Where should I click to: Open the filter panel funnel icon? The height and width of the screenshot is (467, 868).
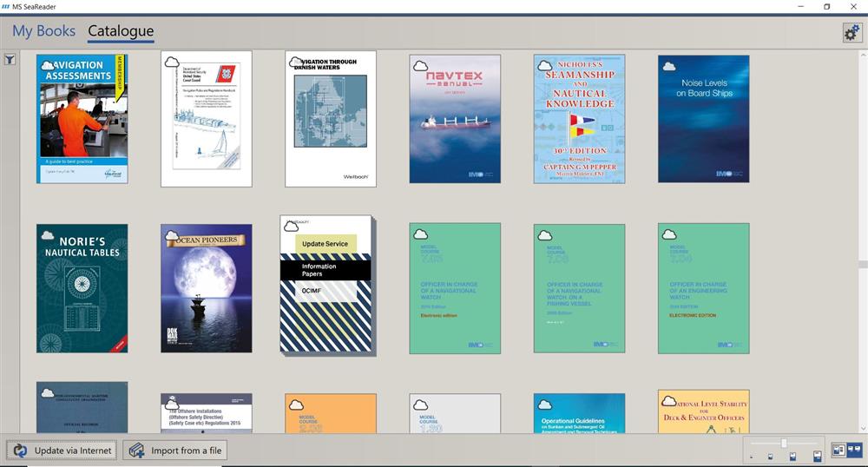click(x=10, y=60)
